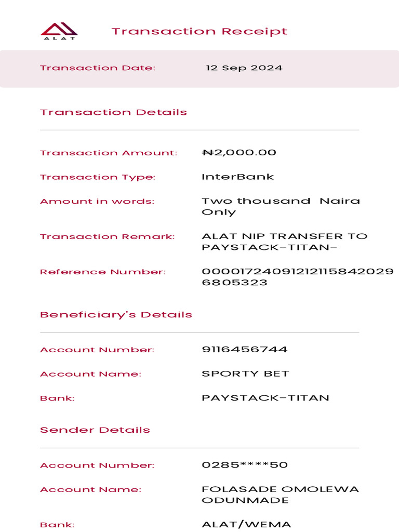Image resolution: width=399 pixels, height=532 pixels.
Task: Click the Sender Details heading
Action: [95, 430]
